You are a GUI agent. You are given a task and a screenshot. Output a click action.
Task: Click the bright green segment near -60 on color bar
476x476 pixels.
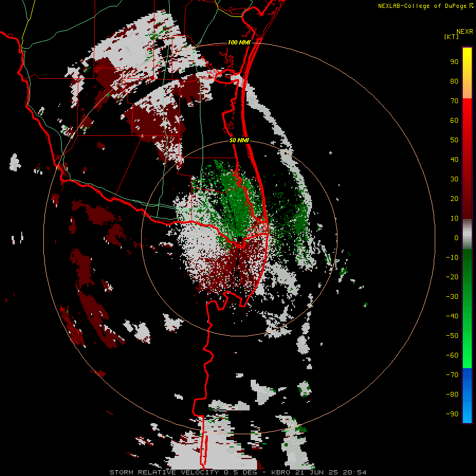click(x=467, y=355)
